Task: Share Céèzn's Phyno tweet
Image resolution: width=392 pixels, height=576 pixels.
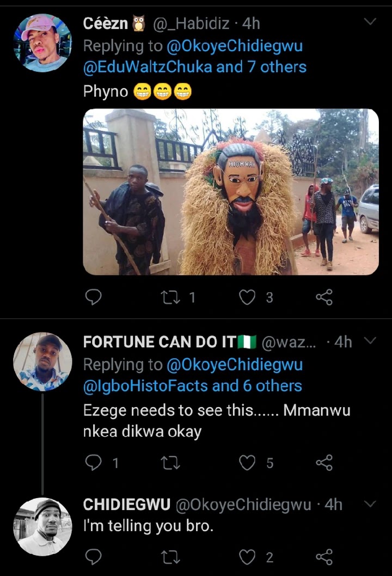Action: pyautogui.click(x=324, y=297)
